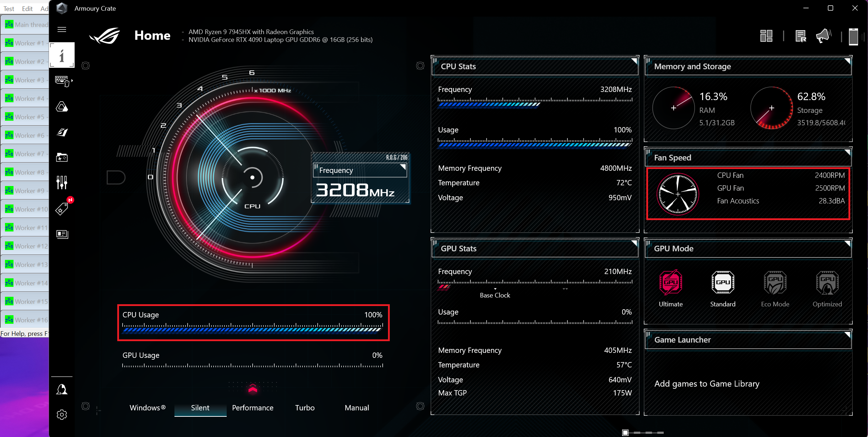Click the GPU Max TGP 175W value
The image size is (868, 437).
[622, 393]
